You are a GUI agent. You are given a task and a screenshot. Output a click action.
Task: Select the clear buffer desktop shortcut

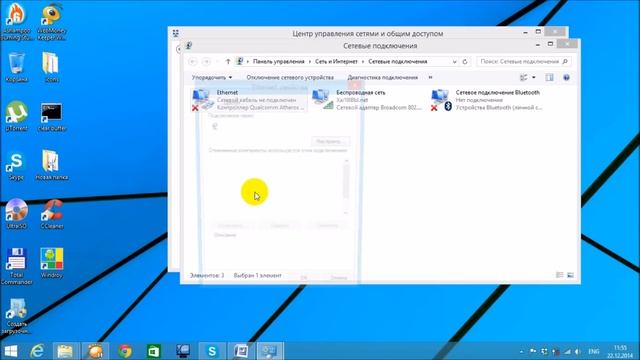[x=51, y=116]
